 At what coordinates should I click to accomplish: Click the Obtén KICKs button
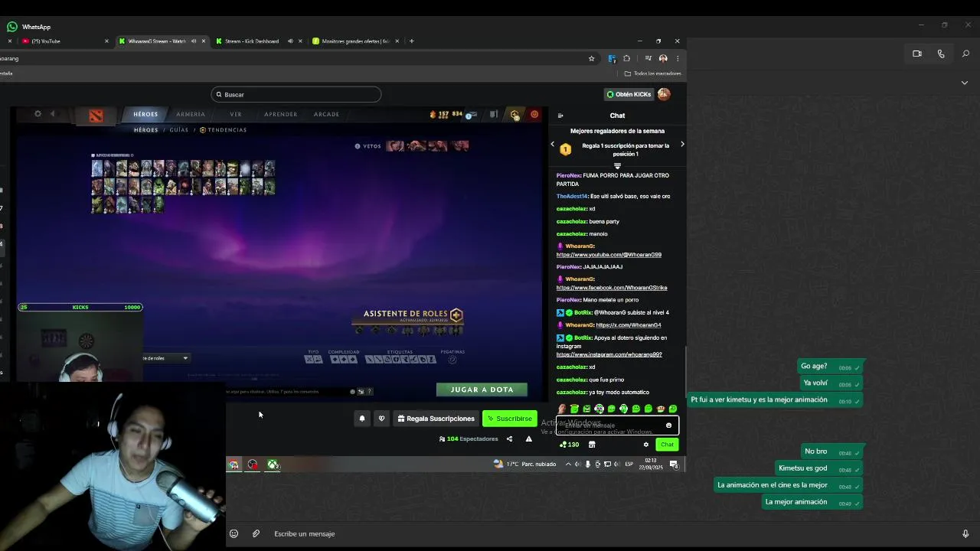tap(629, 94)
